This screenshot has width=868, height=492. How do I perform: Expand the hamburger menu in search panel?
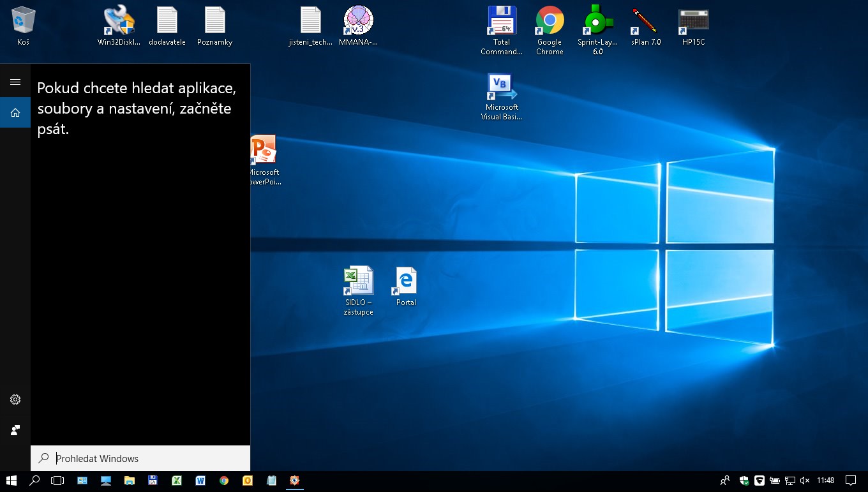click(x=15, y=82)
